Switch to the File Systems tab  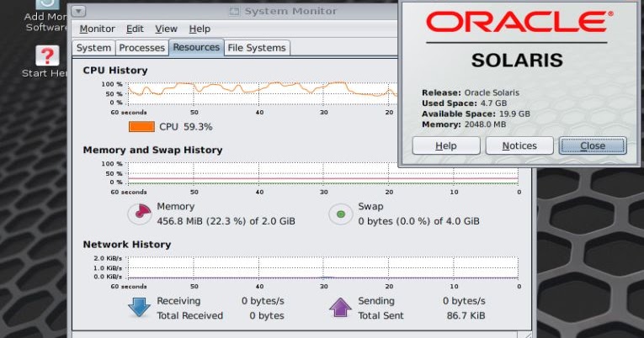(x=257, y=48)
